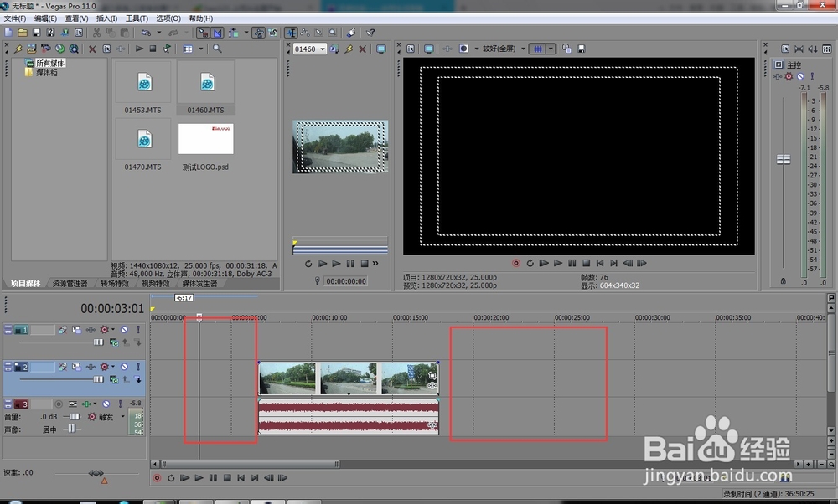Screen dimensions: 838x504
Task: Open the 01460 trimmer history dropdown
Action: 323,49
